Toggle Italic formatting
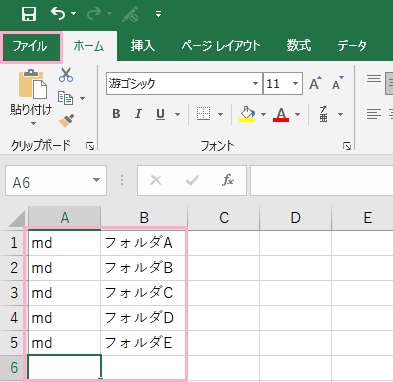Viewport: 393px width, 382px height. 138,114
